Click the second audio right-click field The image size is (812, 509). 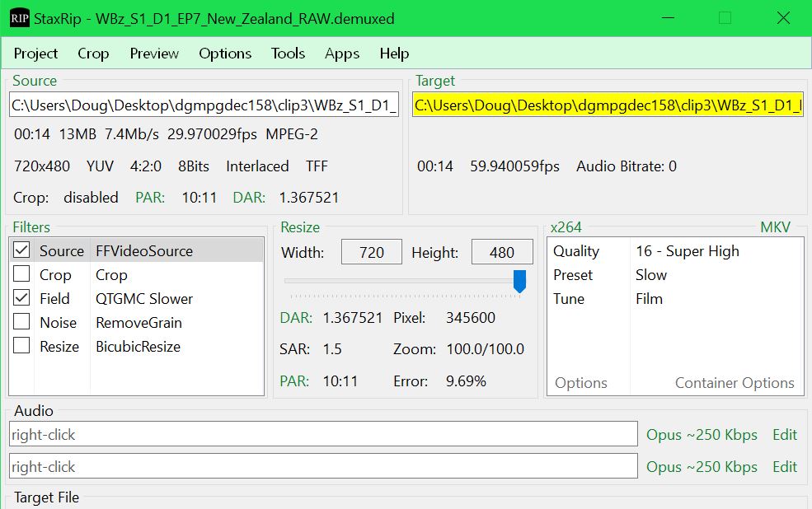pyautogui.click(x=323, y=466)
